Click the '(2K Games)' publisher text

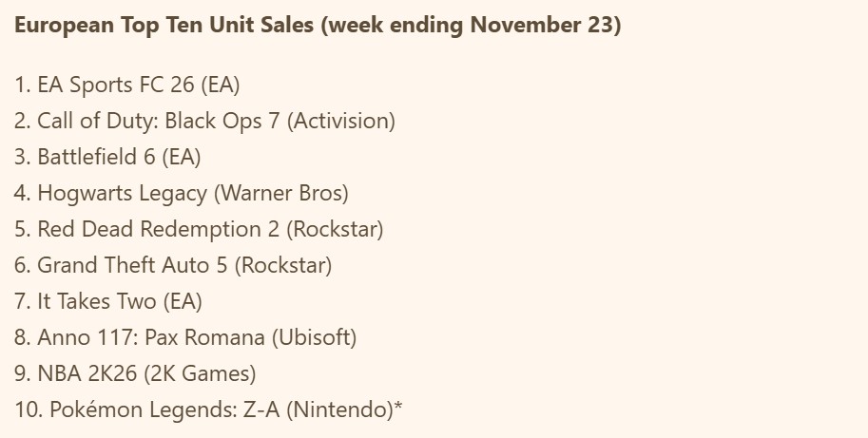tap(200, 373)
